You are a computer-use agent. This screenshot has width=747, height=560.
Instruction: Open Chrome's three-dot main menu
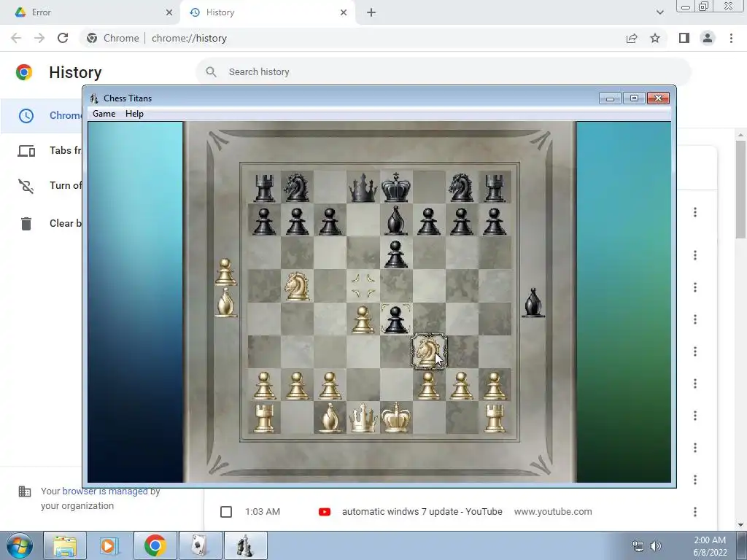pyautogui.click(x=731, y=38)
